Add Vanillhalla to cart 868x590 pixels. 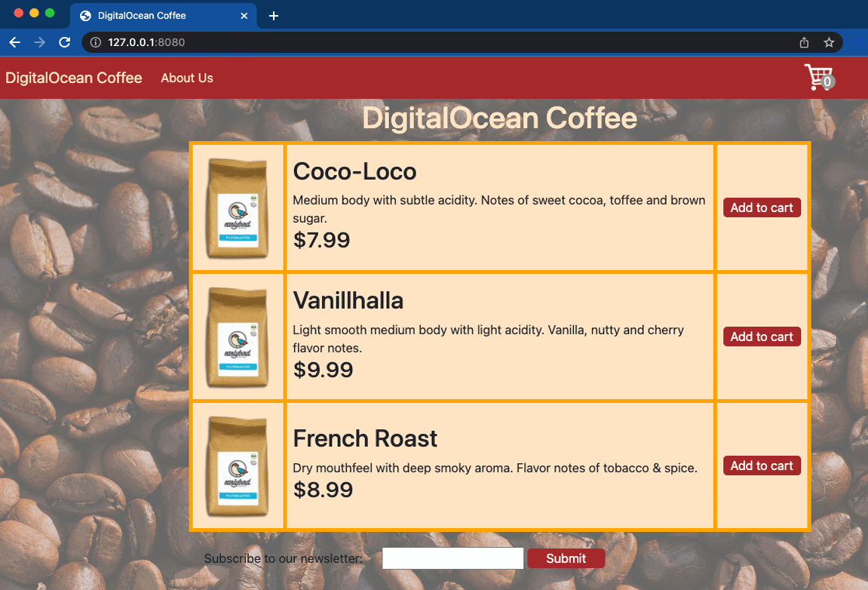[762, 336]
